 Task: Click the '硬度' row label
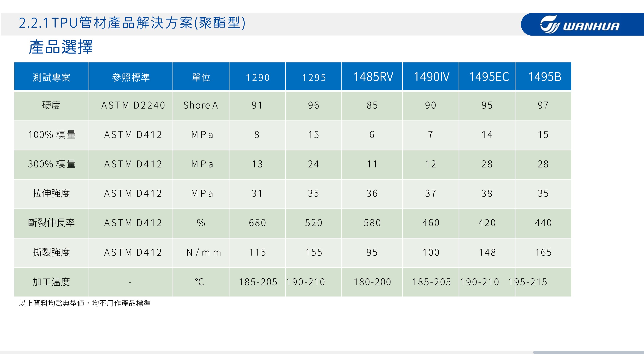pos(52,105)
